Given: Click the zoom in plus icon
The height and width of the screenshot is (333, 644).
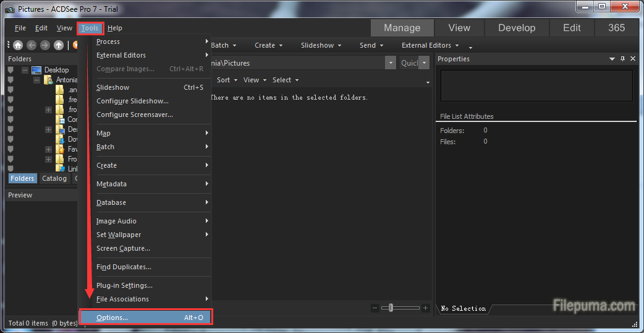Looking at the screenshot, I should click(425, 308).
